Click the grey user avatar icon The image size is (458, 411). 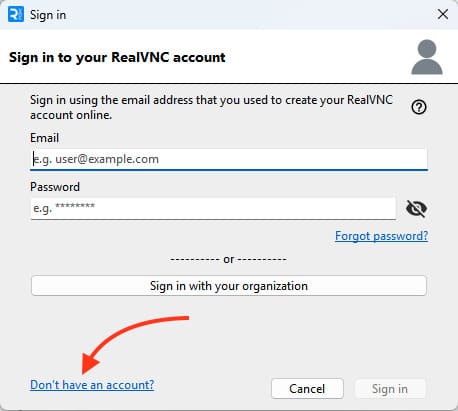(427, 57)
